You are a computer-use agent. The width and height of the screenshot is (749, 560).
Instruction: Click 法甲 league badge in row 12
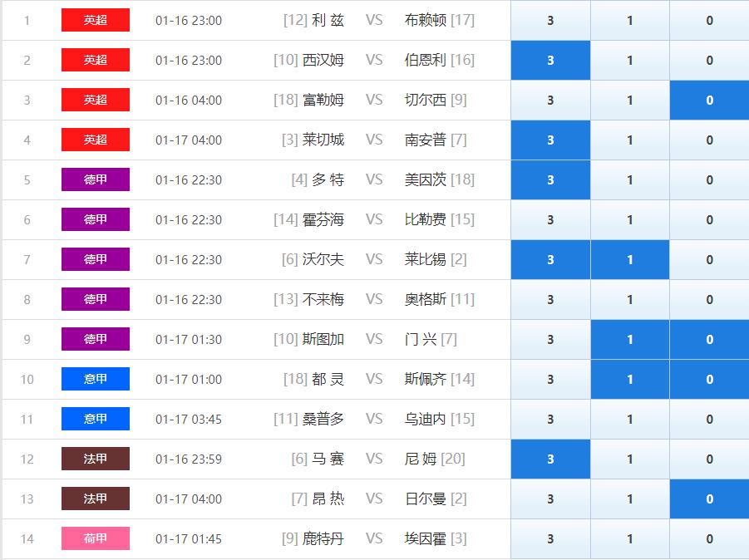[96, 459]
